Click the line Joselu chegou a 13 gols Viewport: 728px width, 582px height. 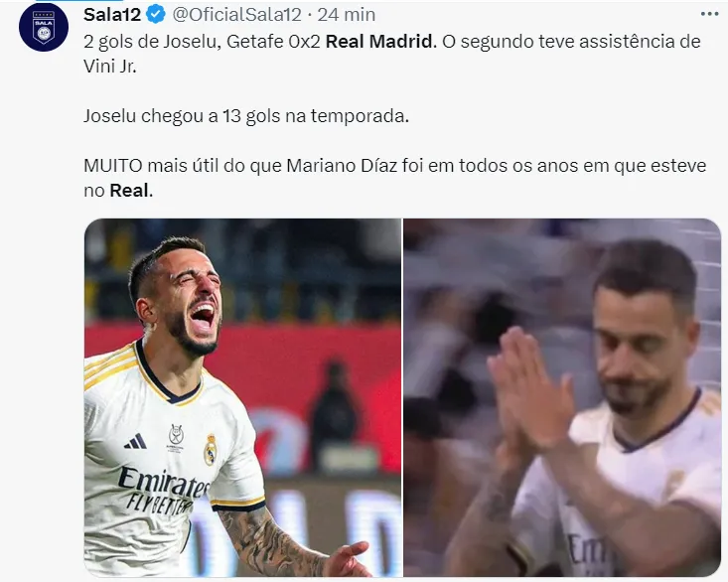coord(246,116)
